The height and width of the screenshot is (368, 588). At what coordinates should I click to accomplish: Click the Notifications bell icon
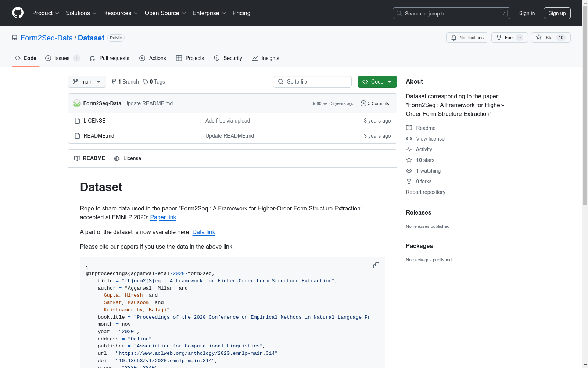[x=454, y=38]
